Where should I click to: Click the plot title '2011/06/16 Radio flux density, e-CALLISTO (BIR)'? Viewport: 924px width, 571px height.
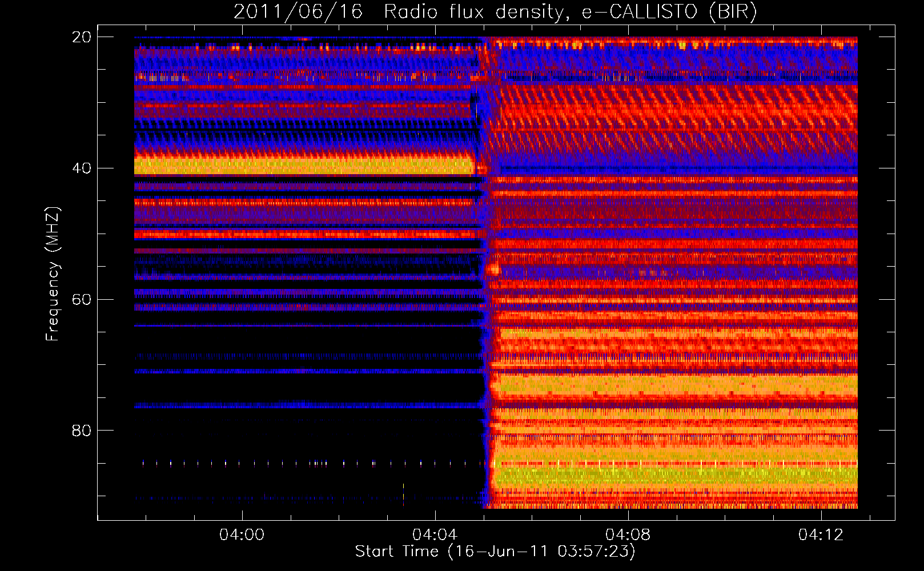(495, 12)
